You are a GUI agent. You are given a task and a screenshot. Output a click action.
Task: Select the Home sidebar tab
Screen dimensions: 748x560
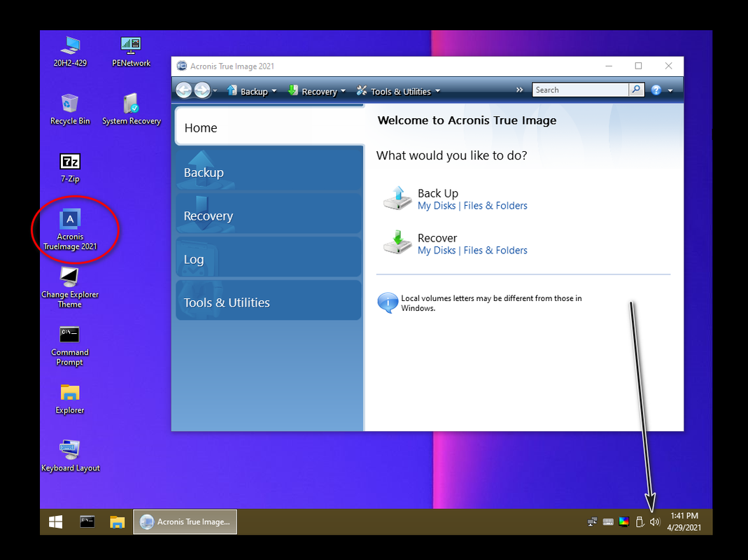pos(269,127)
